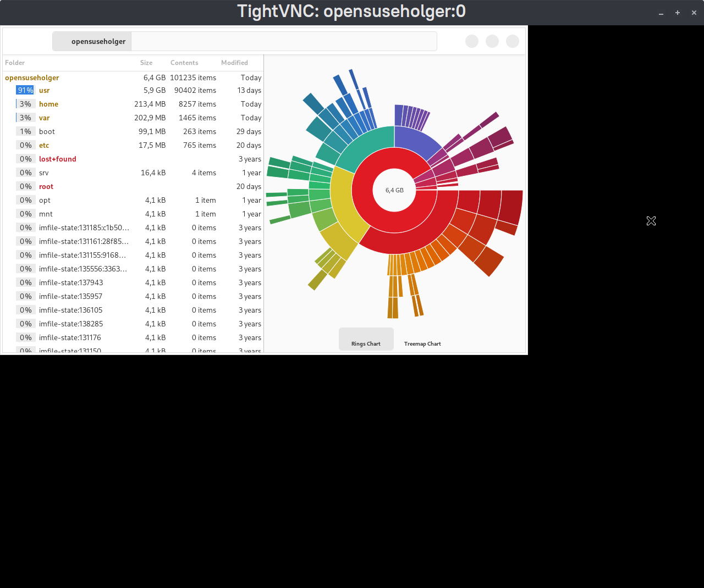Select the var folder row
This screenshot has width=704, height=588.
click(45, 118)
